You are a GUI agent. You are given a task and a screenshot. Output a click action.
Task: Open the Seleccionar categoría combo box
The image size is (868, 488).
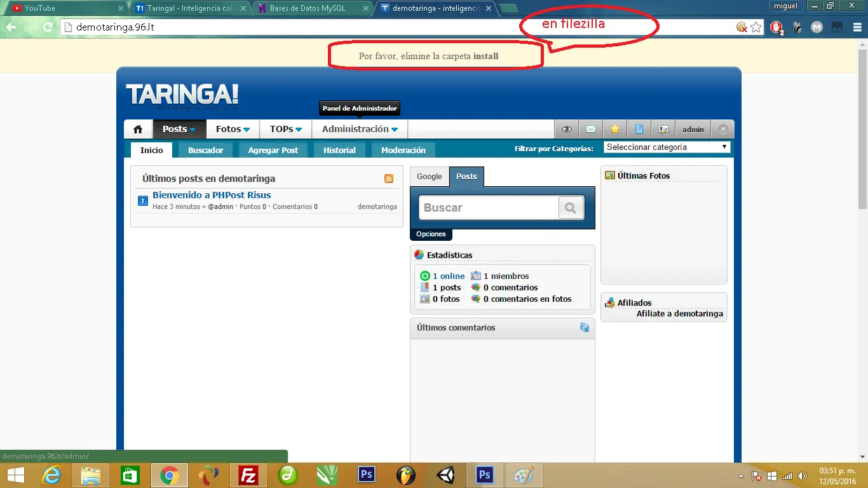(667, 147)
